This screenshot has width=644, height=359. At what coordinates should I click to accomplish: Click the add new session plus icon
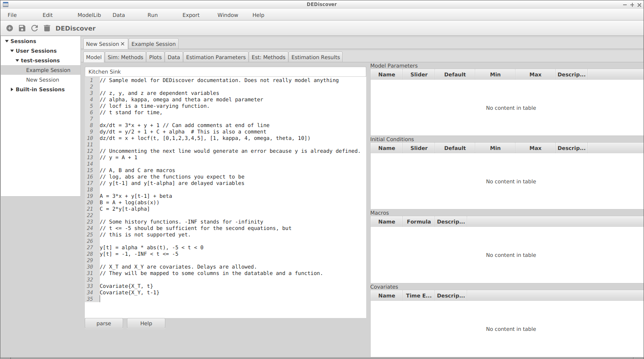(x=10, y=28)
